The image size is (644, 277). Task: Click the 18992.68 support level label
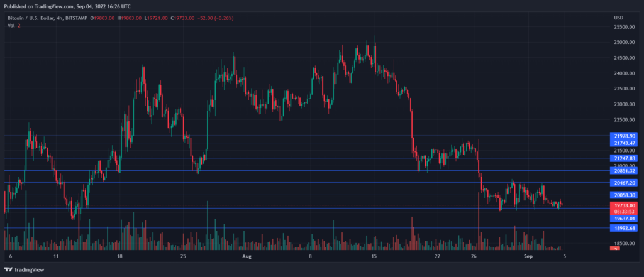[x=625, y=228]
